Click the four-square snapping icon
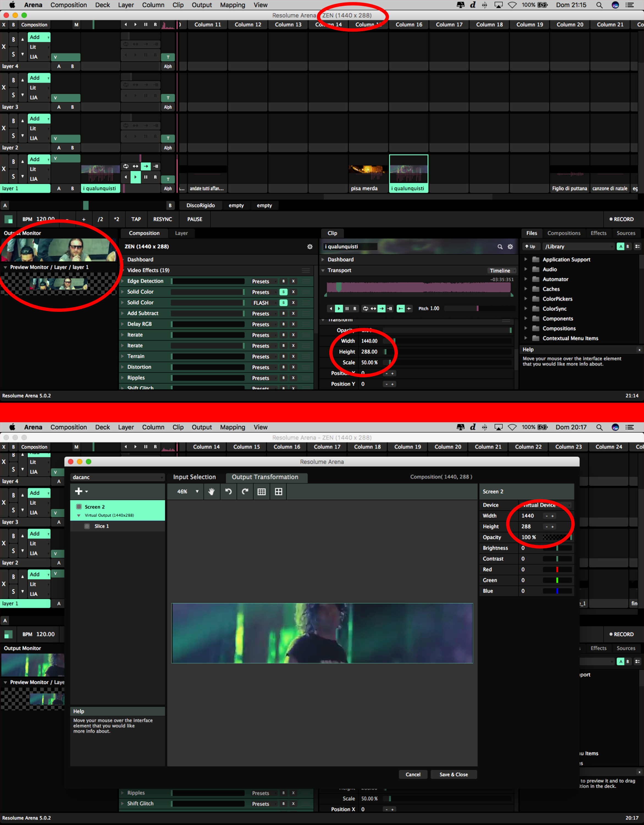This screenshot has height=825, width=644. tap(279, 491)
